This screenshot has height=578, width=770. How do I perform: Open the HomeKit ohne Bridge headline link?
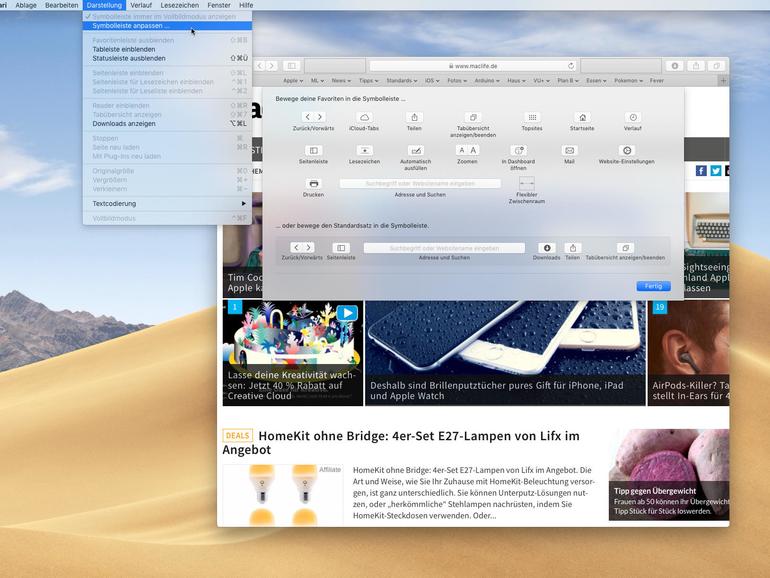(x=401, y=442)
